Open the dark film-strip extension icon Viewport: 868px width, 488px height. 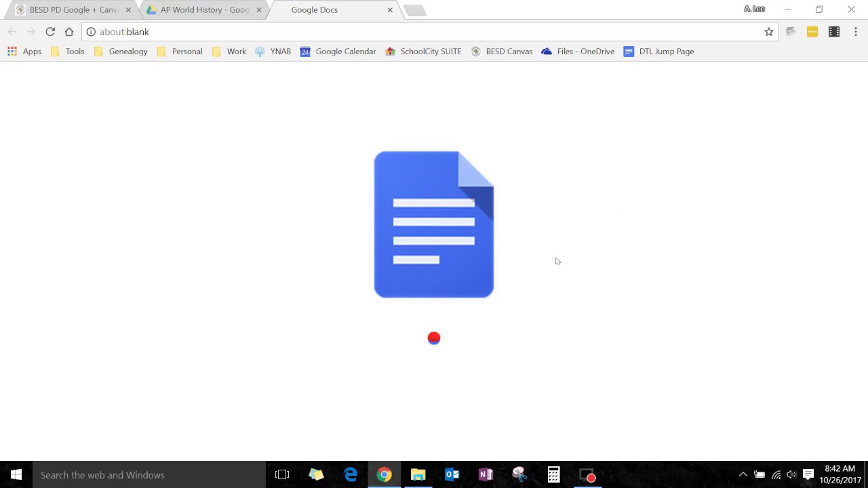(x=834, y=32)
